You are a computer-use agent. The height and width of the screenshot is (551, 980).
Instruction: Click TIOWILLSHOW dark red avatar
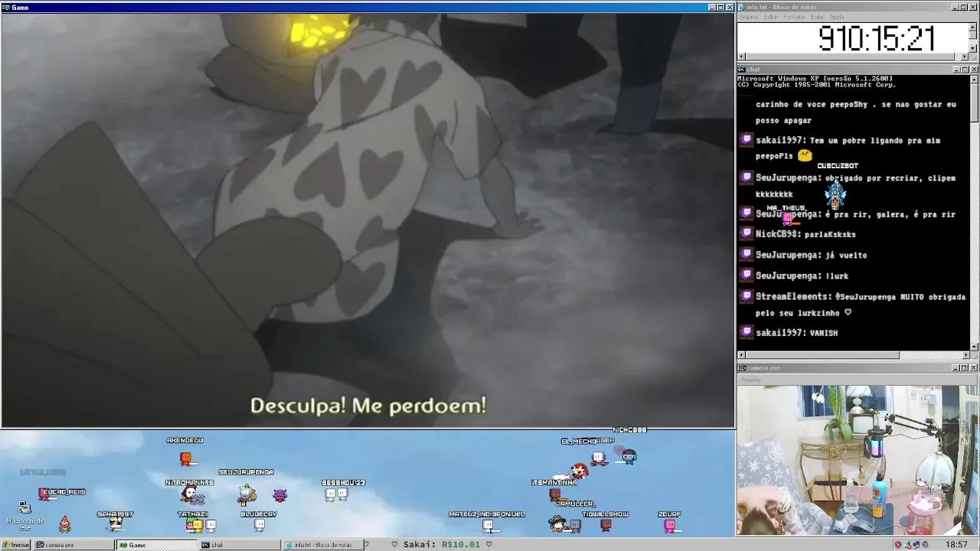pyautogui.click(x=606, y=525)
